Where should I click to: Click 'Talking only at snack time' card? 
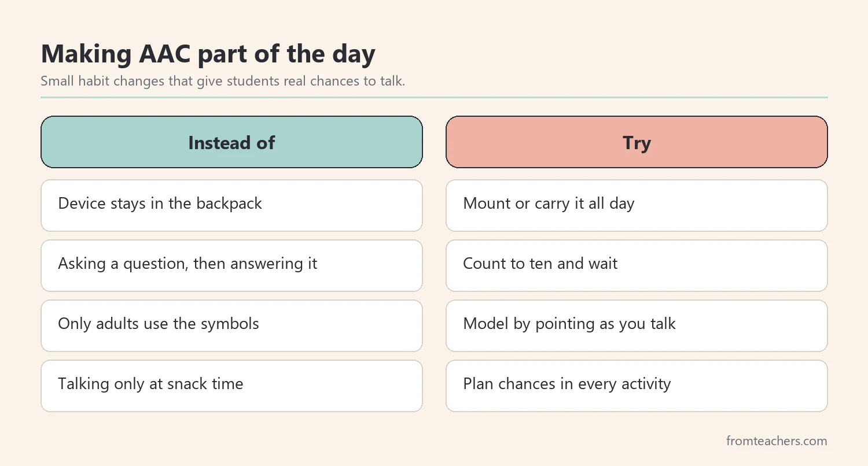pos(231,386)
